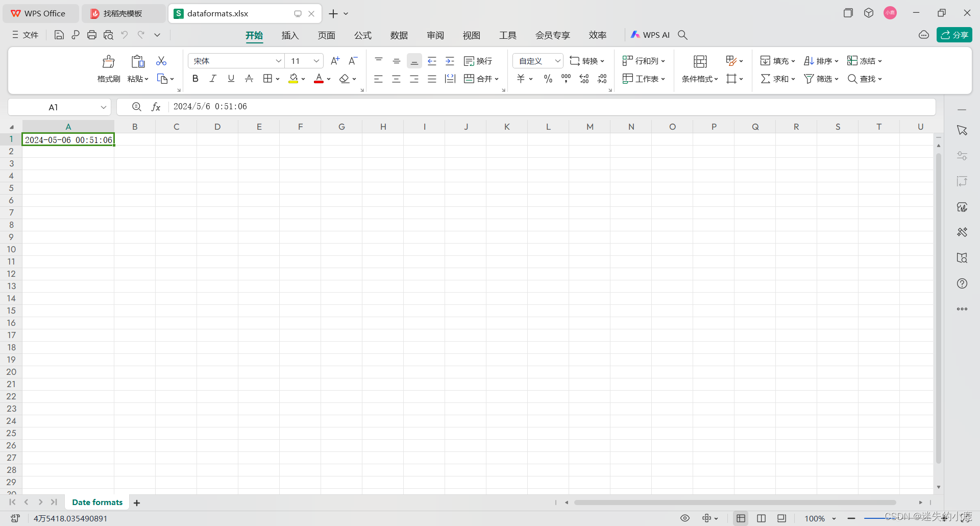Apply the percent style icon
This screenshot has height=526, width=980.
tap(548, 79)
